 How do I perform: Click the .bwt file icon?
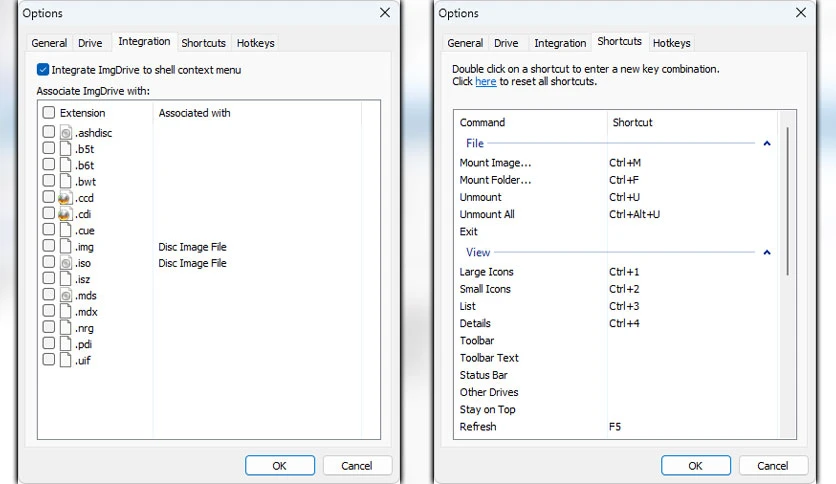pos(66,181)
